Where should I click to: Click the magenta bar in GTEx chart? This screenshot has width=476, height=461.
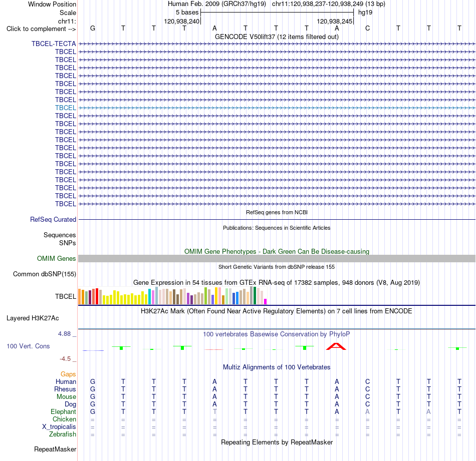coord(266,301)
